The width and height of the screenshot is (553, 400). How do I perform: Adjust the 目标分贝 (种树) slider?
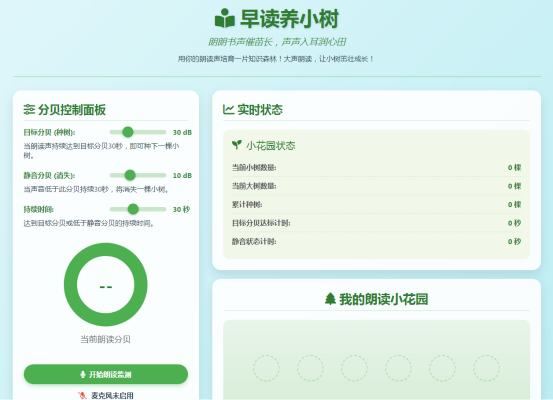(138, 132)
